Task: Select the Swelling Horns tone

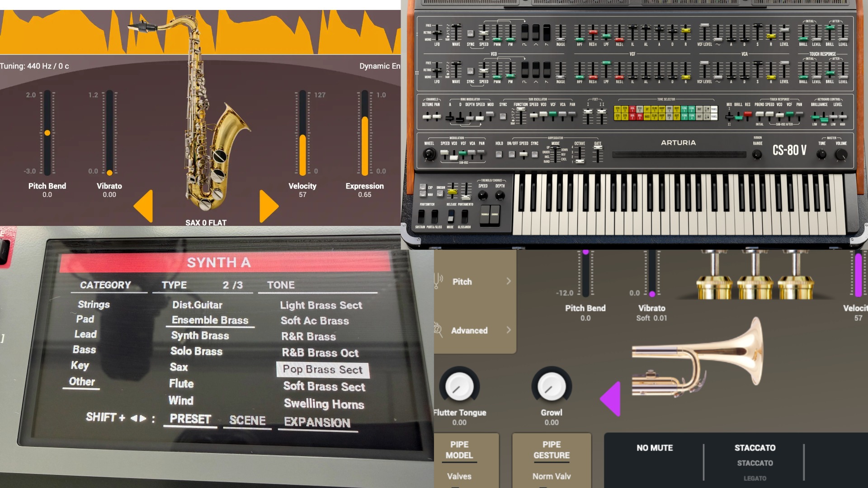Action: click(x=324, y=404)
